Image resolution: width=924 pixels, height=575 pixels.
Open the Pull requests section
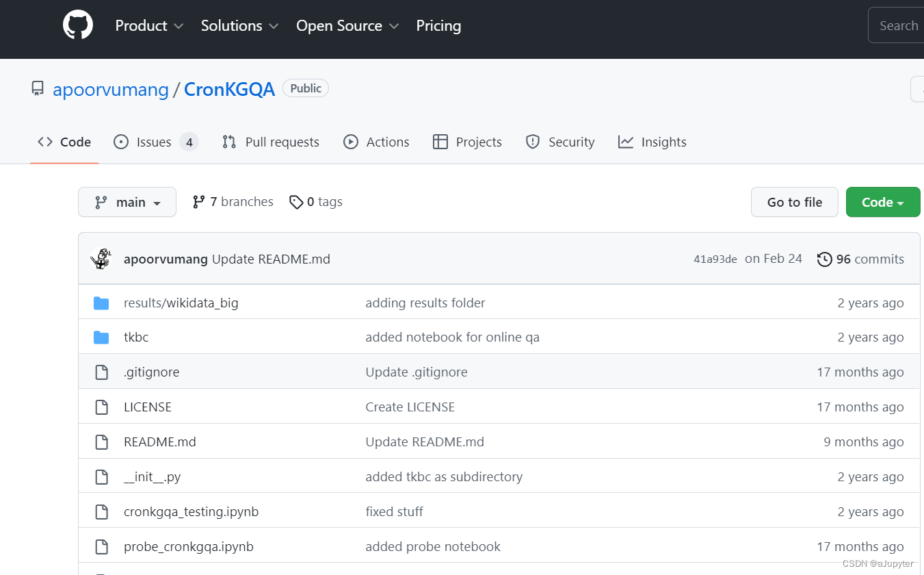pyautogui.click(x=282, y=142)
